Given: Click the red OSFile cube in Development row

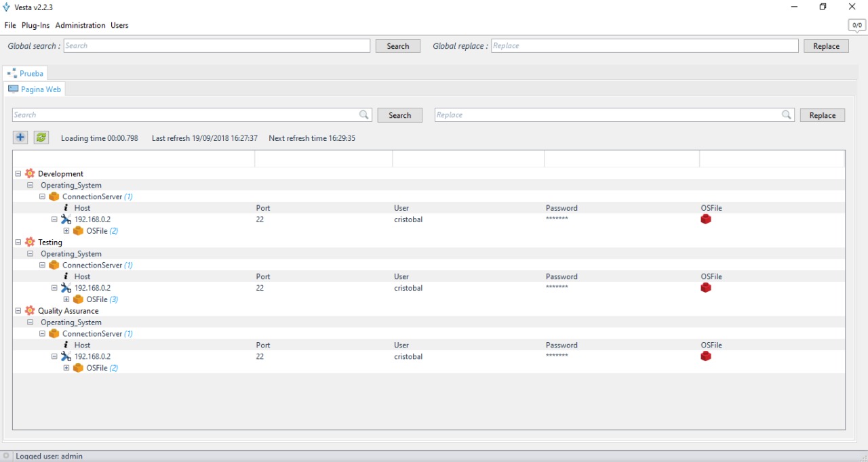Looking at the screenshot, I should tap(706, 219).
